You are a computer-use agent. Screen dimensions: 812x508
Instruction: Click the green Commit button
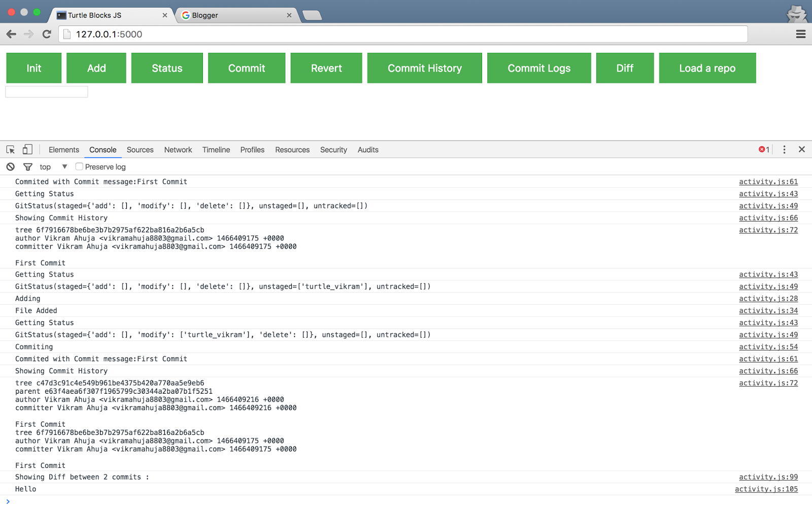(247, 68)
